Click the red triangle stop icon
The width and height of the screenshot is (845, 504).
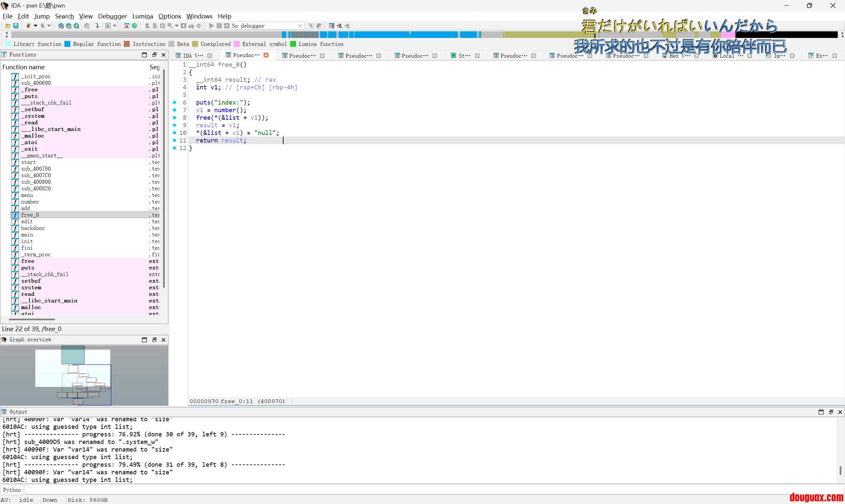[x=126, y=26]
